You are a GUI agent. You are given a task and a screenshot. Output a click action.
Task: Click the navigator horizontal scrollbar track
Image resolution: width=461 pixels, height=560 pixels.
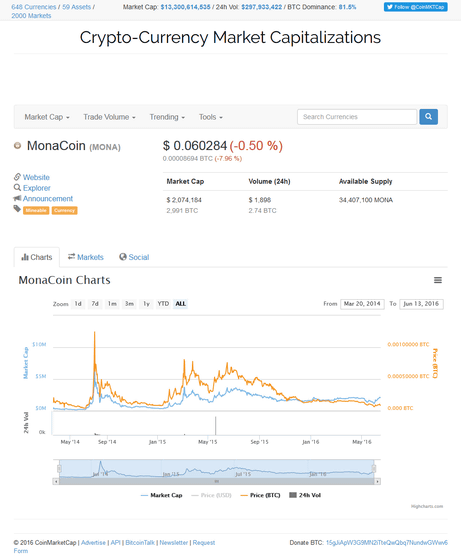[x=217, y=481]
